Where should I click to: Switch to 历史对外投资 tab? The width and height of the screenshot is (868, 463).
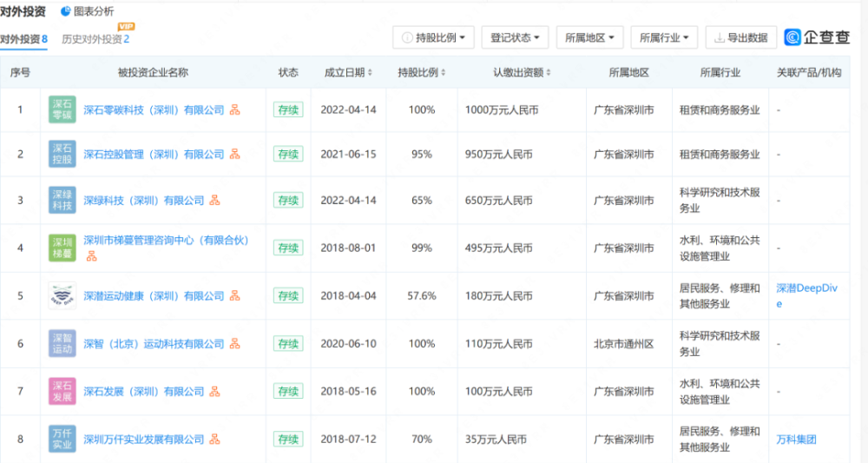click(95, 39)
